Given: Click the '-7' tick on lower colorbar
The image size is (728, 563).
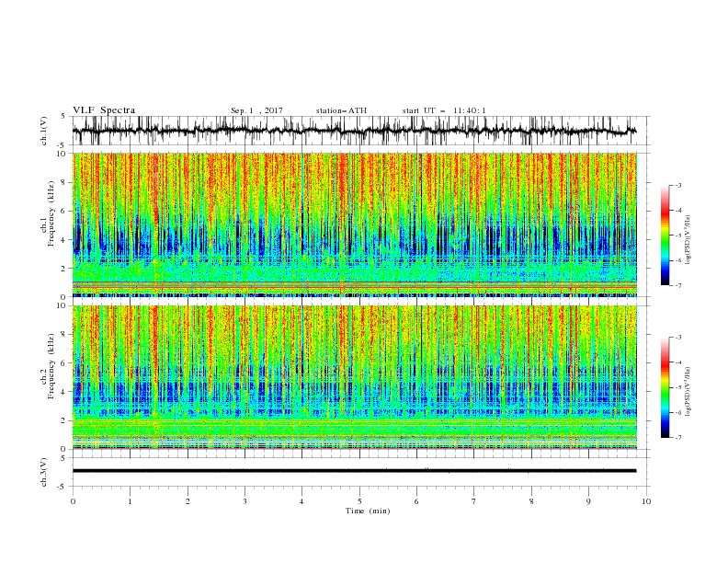Looking at the screenshot, I should [x=678, y=437].
